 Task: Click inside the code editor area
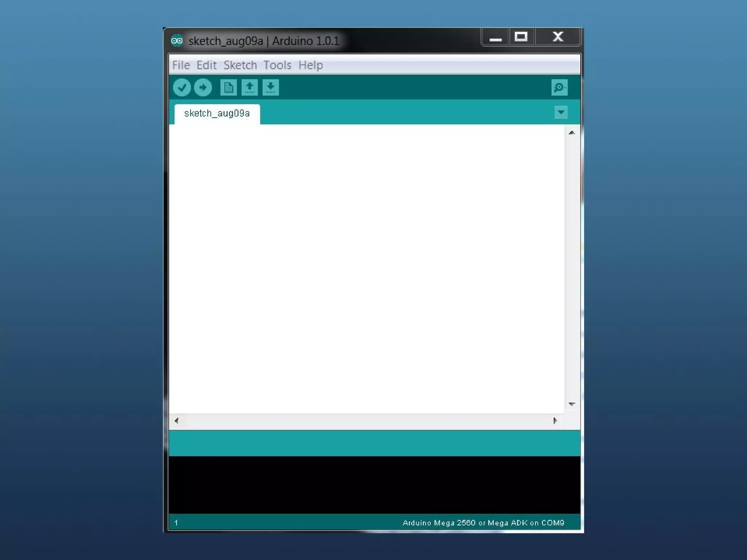[367, 269]
